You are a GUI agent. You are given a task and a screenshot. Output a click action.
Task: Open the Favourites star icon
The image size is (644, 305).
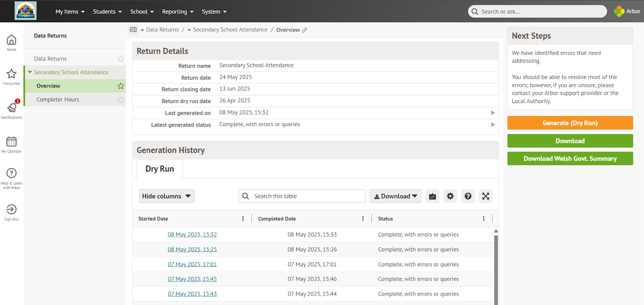click(11, 74)
